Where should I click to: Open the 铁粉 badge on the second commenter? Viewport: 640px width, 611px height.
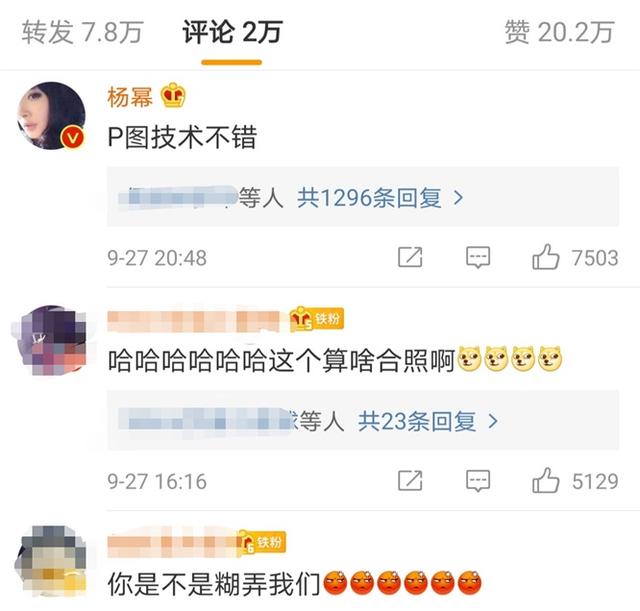tap(317, 319)
